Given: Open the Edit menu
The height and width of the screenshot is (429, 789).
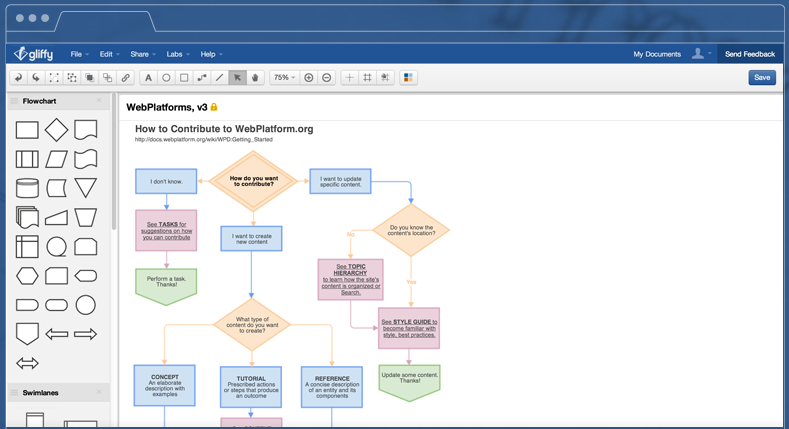Looking at the screenshot, I should [109, 54].
